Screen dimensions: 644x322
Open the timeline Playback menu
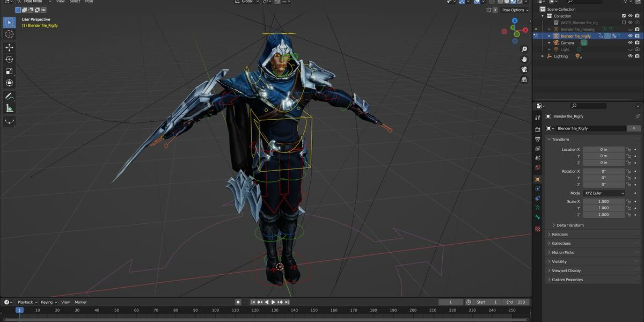coord(27,302)
